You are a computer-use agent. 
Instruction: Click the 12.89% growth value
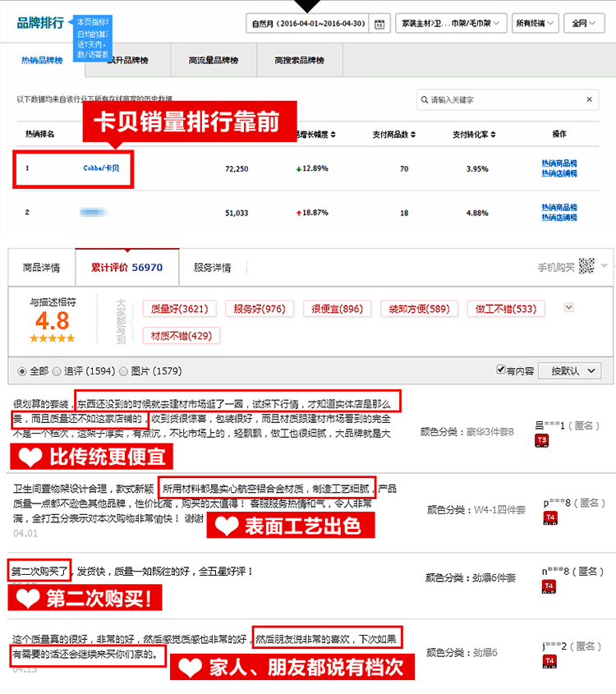[x=315, y=168]
